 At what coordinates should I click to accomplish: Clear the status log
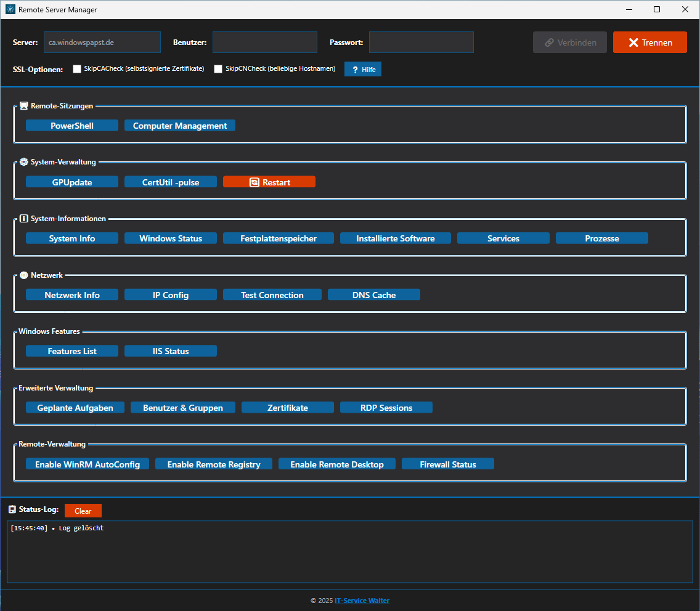point(83,511)
